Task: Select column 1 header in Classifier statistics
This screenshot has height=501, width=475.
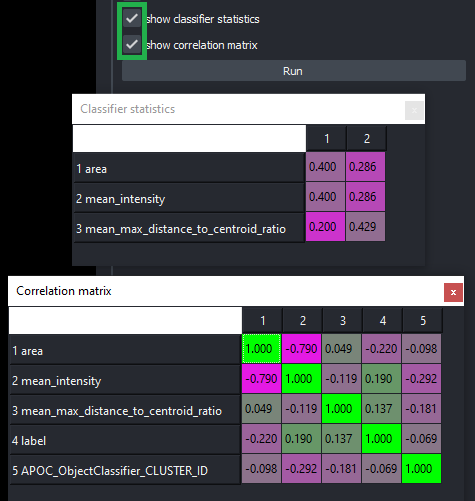Action: (326, 138)
